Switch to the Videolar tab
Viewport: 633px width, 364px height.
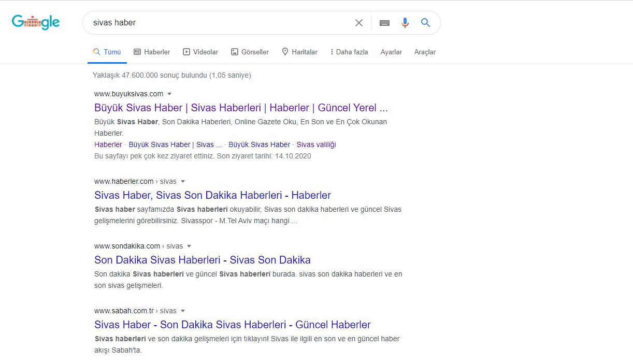(200, 52)
